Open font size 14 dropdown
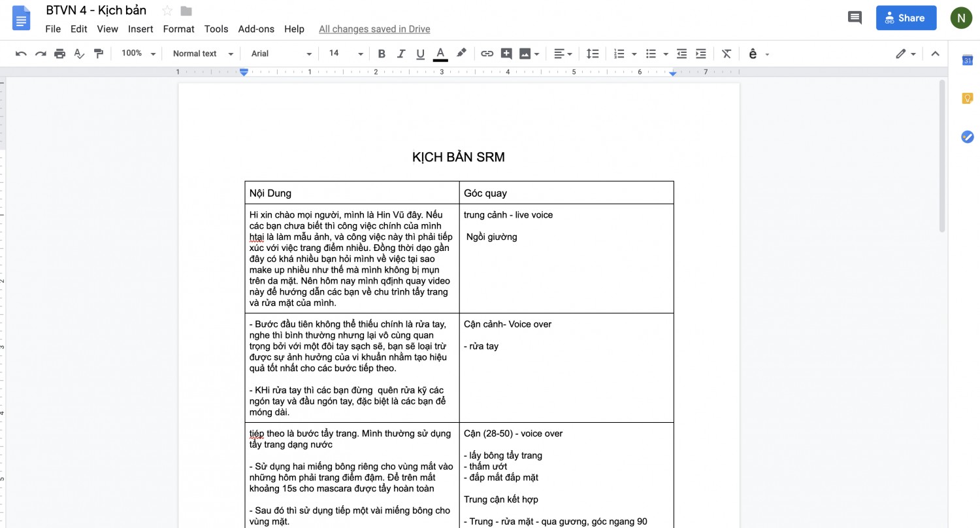 tap(345, 54)
